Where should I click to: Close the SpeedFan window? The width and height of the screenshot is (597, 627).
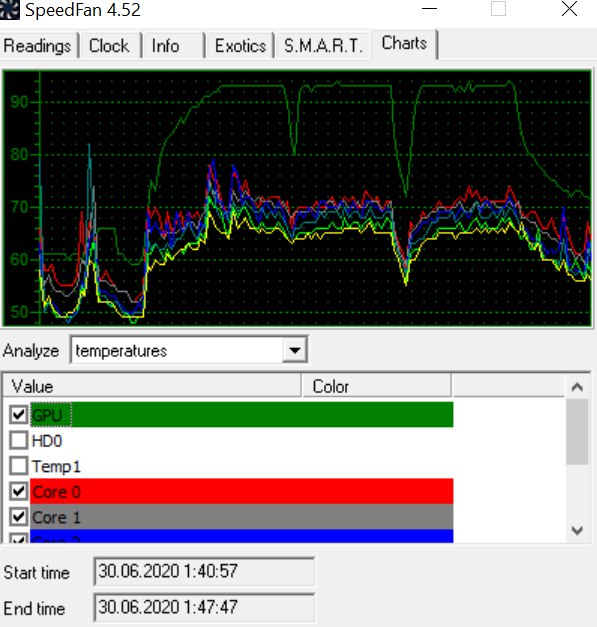(569, 9)
